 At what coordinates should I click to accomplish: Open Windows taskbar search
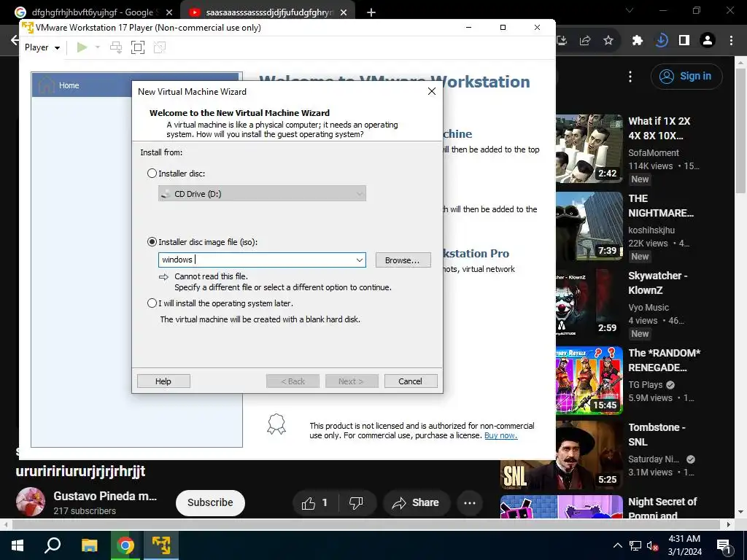coord(53,545)
